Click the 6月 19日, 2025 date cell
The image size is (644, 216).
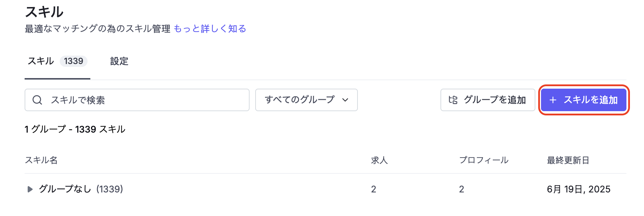click(579, 189)
